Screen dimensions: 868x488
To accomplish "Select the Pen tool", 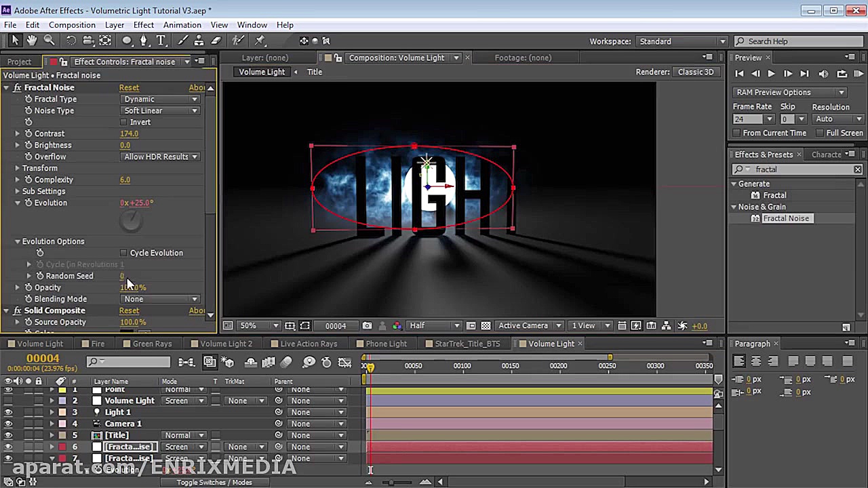I will 144,41.
